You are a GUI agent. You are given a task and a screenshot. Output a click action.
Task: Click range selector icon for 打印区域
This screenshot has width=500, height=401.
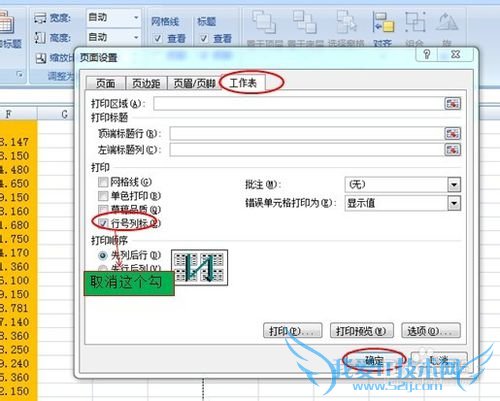(x=452, y=104)
